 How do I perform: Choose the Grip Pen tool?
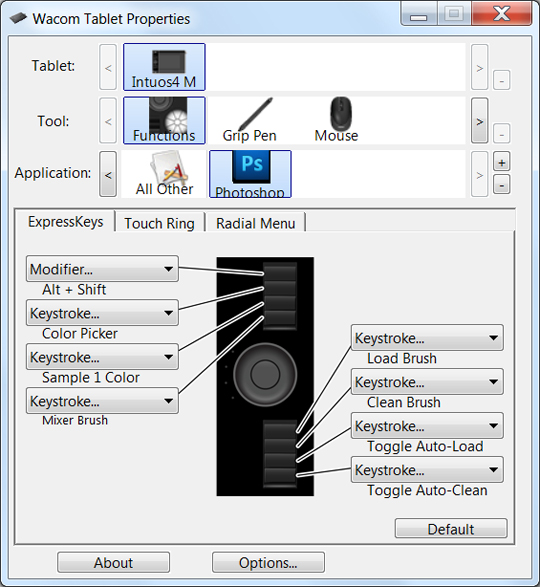point(250,120)
